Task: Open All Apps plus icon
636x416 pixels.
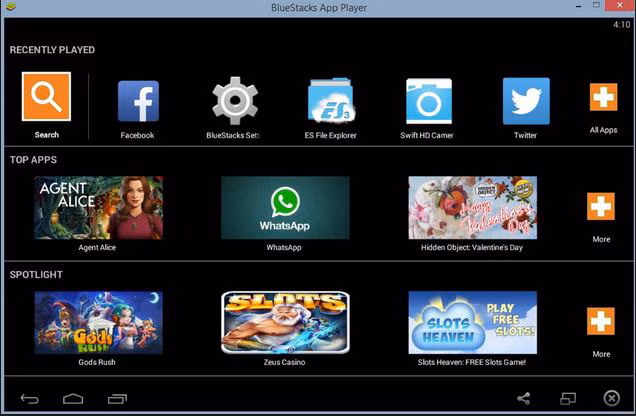Action: click(x=604, y=97)
